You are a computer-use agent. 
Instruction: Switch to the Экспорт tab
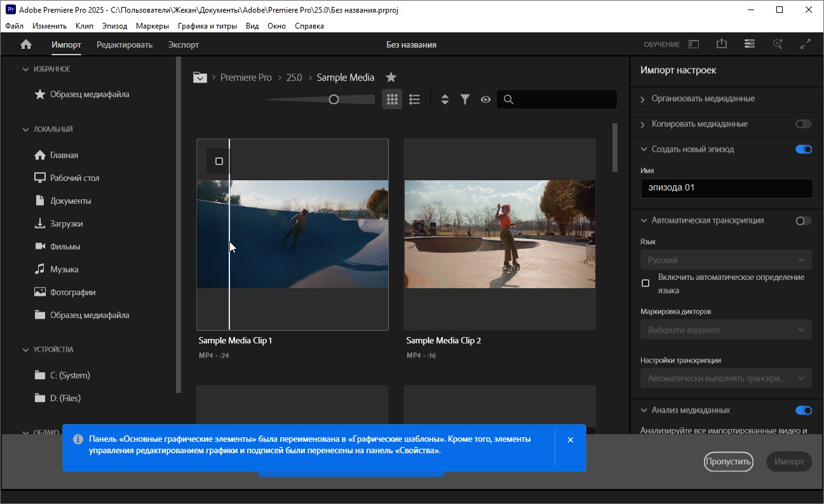pos(184,44)
